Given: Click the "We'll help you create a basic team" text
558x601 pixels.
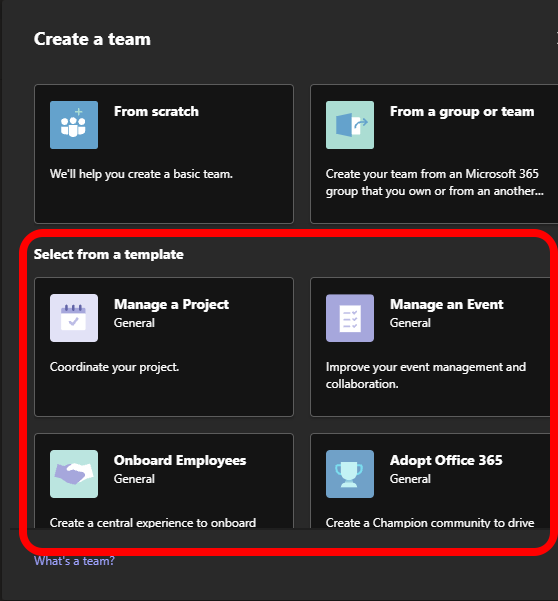Looking at the screenshot, I should tap(141, 174).
